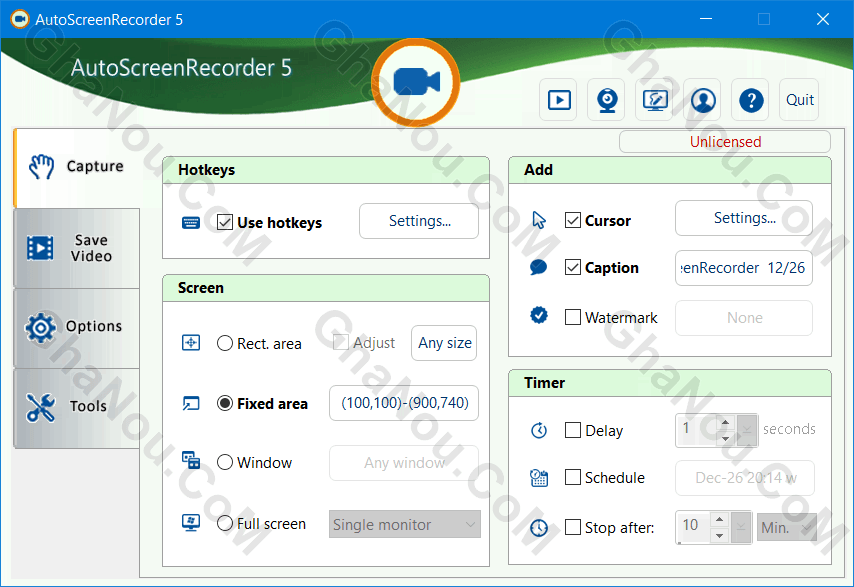Click the clock icon beside Stop after
The height and width of the screenshot is (587, 854).
[539, 528]
